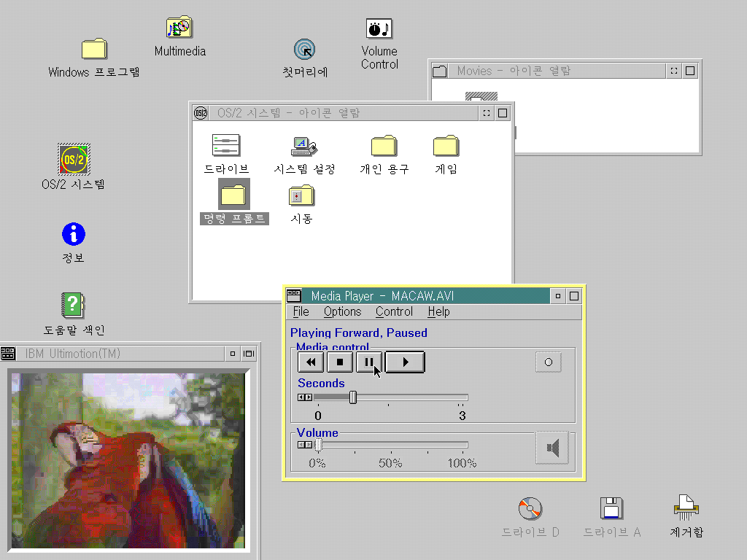Open the Movies window system menu icon
The image size is (747, 560).
pyautogui.click(x=440, y=71)
